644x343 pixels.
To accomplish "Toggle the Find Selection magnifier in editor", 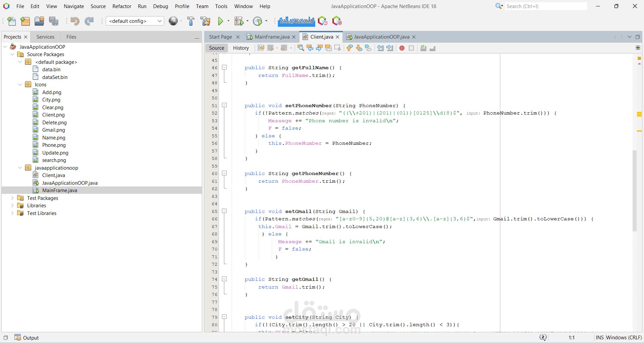I will coord(301,48).
